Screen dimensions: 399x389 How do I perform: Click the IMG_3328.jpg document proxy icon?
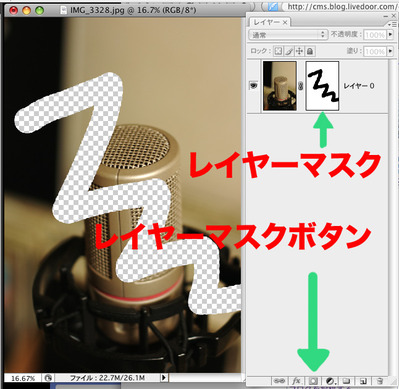click(x=63, y=10)
